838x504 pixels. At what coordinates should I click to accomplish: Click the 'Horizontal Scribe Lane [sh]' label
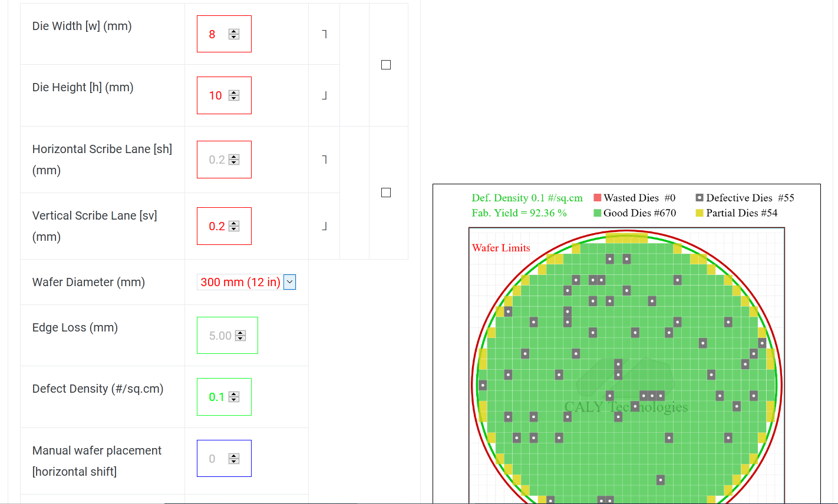coord(102,149)
